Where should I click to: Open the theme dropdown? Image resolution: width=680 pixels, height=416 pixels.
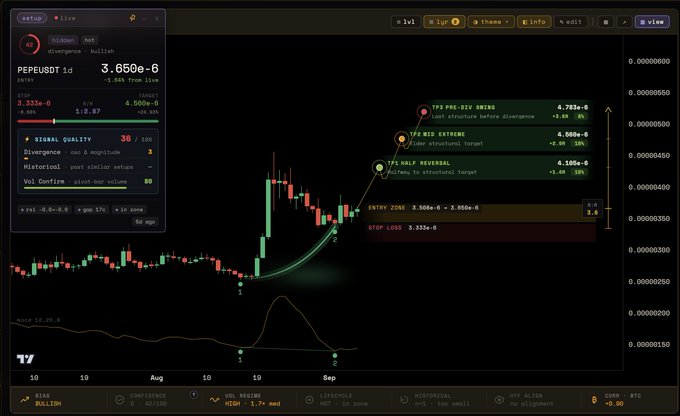(491, 22)
